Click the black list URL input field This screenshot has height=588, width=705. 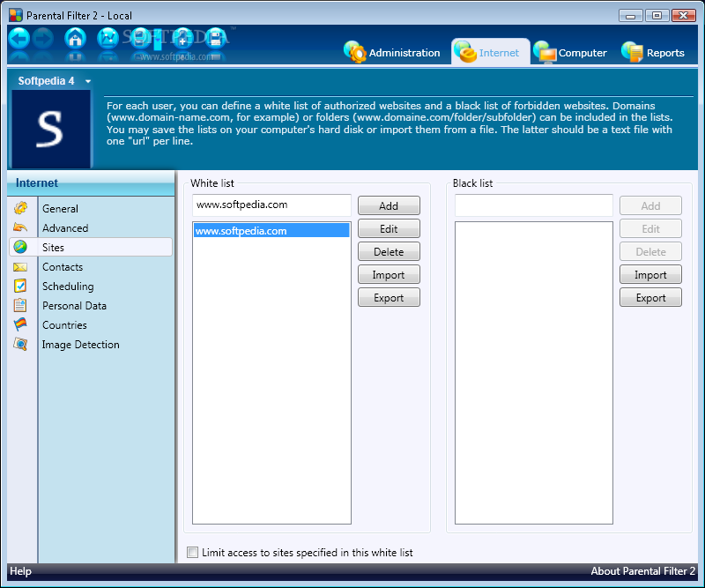tap(534, 205)
